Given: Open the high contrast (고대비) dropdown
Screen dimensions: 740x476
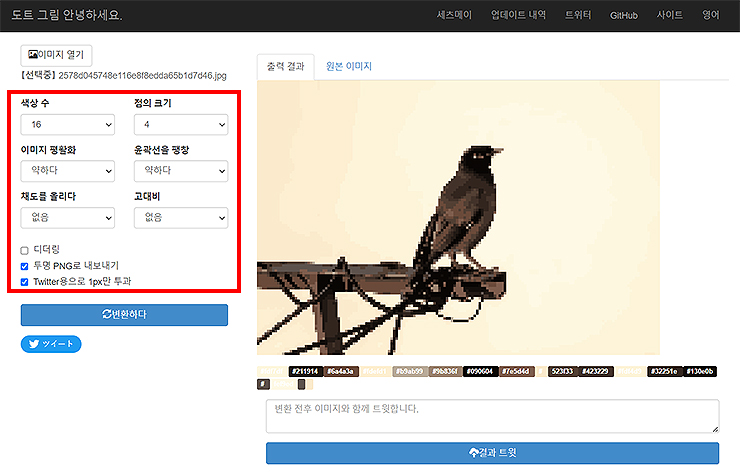Looking at the screenshot, I should point(181,217).
